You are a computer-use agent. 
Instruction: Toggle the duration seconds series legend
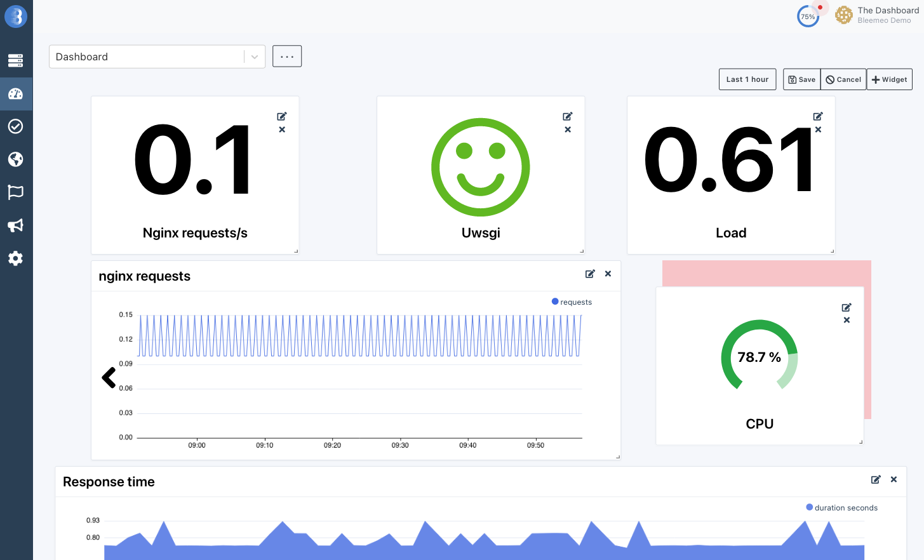841,507
